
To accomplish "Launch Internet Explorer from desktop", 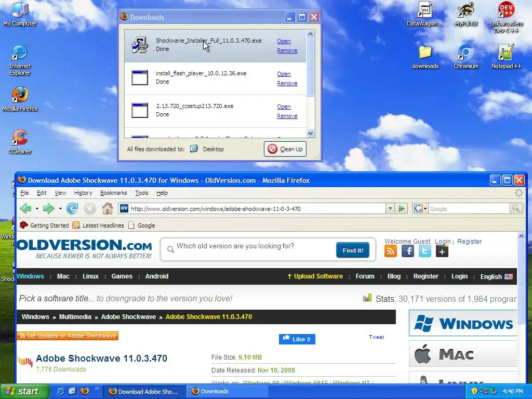I will coord(20,60).
